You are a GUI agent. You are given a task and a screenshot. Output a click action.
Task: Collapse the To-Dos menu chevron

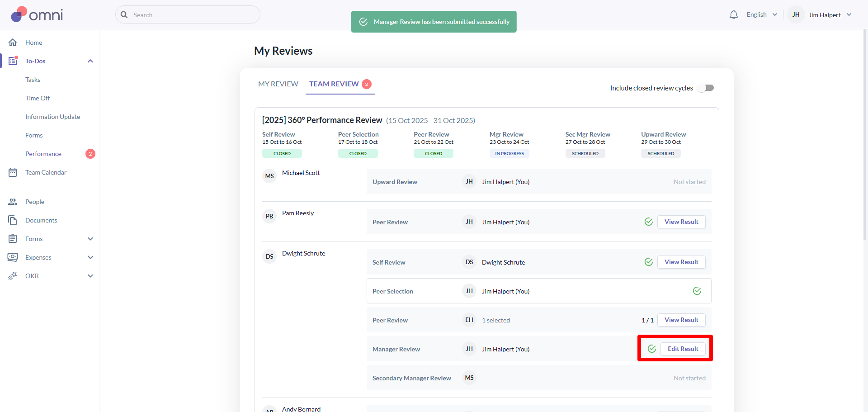pos(90,61)
